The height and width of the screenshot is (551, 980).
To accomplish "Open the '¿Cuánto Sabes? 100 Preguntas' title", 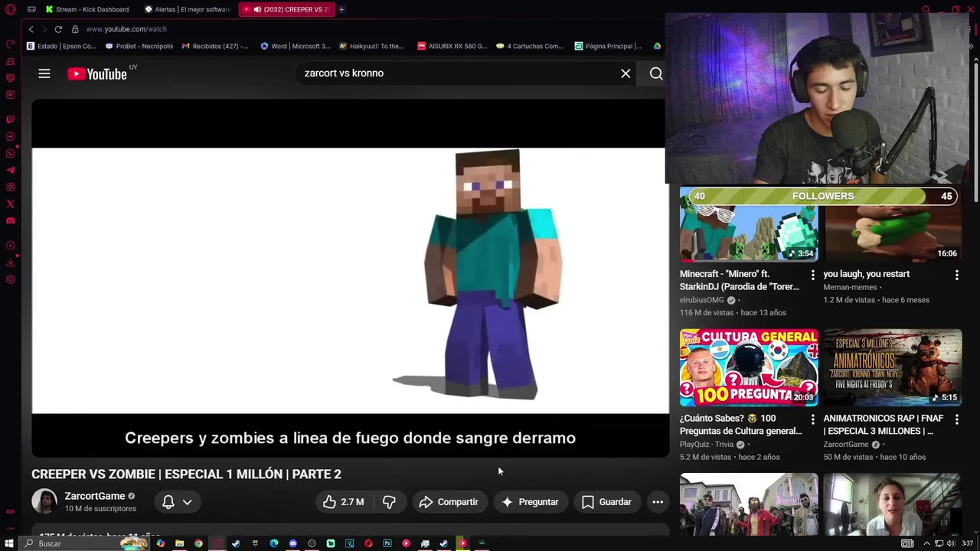I will pyautogui.click(x=740, y=425).
